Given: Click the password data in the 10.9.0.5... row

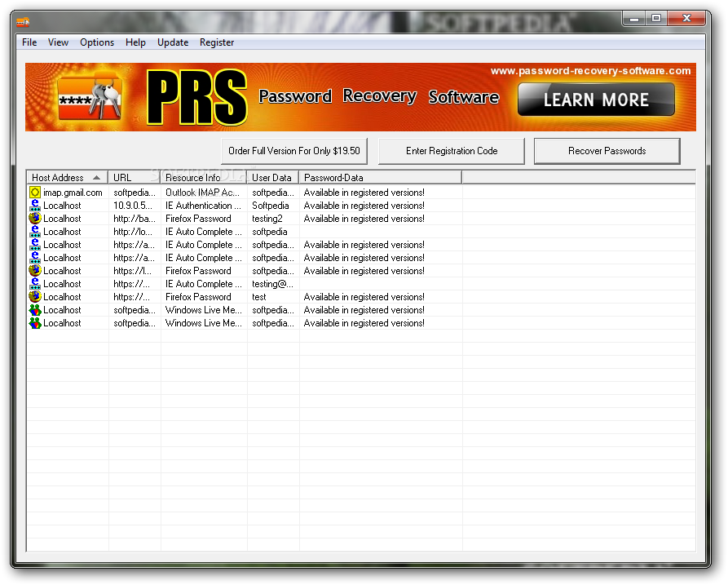Looking at the screenshot, I should point(364,206).
